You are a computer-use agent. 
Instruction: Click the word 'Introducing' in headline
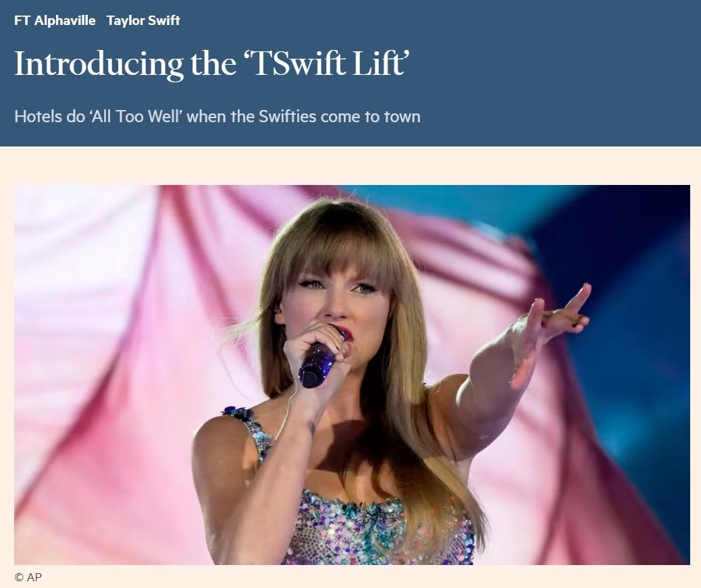[x=99, y=64]
